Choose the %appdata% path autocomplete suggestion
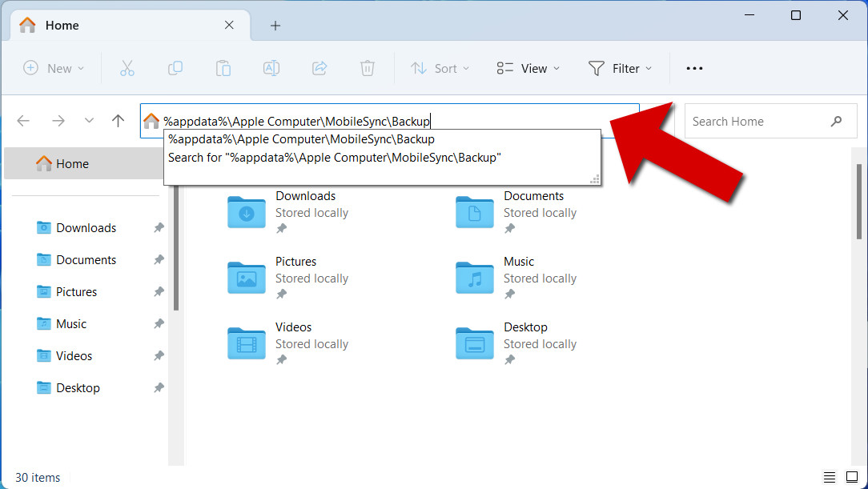868x489 pixels. click(x=382, y=139)
